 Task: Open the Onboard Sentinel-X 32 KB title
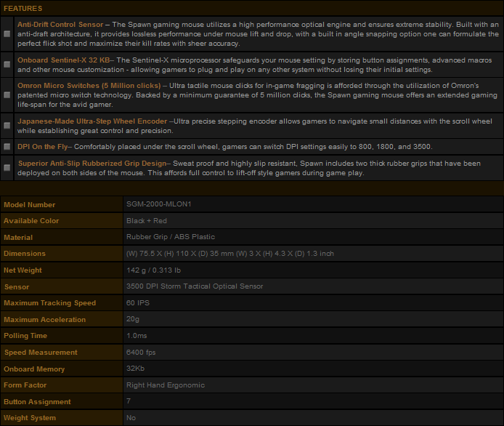pos(65,60)
